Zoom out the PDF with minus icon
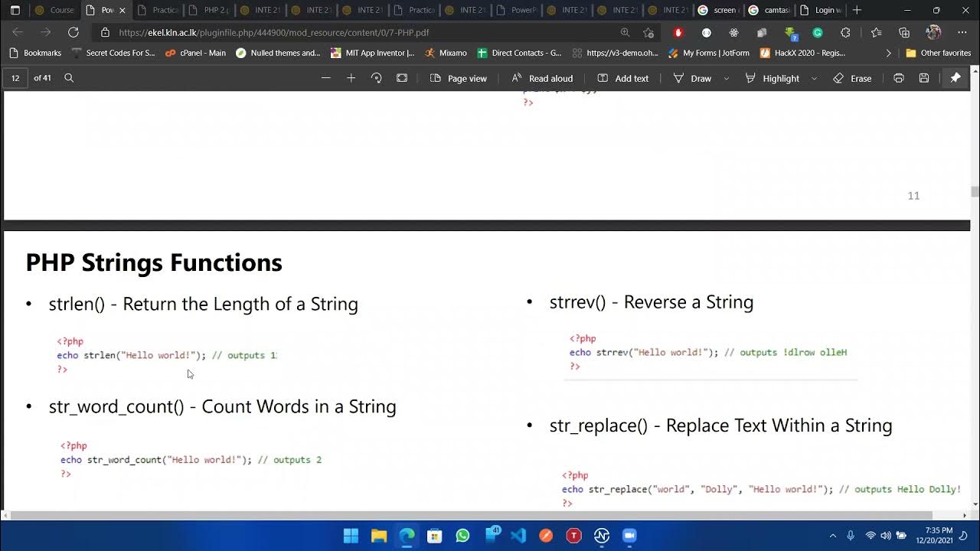This screenshot has height=551, width=980. point(326,78)
